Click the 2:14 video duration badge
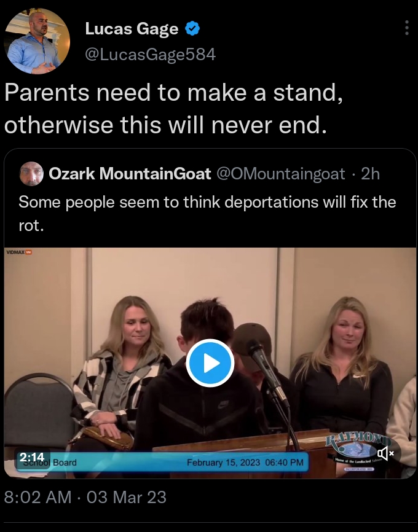Screen dimensions: 418x532 [x=32, y=457]
